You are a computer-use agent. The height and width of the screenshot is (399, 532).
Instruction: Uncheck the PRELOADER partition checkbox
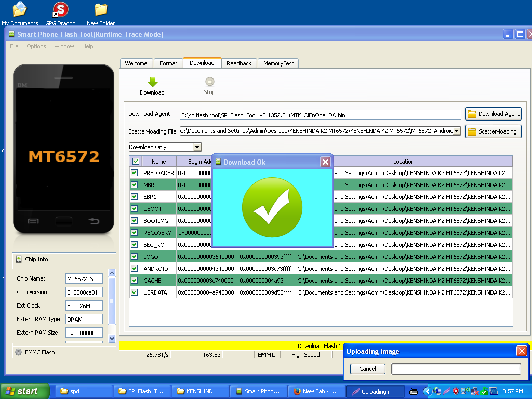point(135,173)
